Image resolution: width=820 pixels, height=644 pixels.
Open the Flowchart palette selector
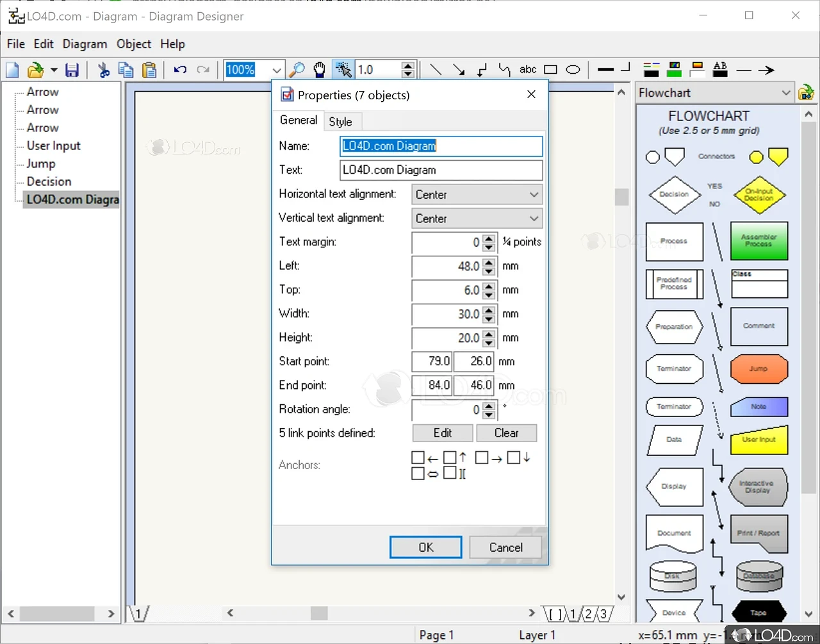(787, 92)
